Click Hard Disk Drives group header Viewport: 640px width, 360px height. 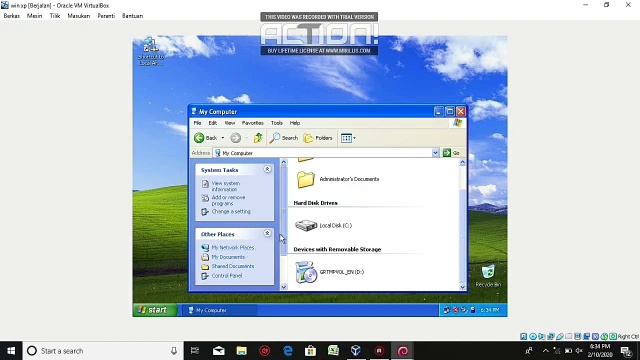(x=316, y=203)
